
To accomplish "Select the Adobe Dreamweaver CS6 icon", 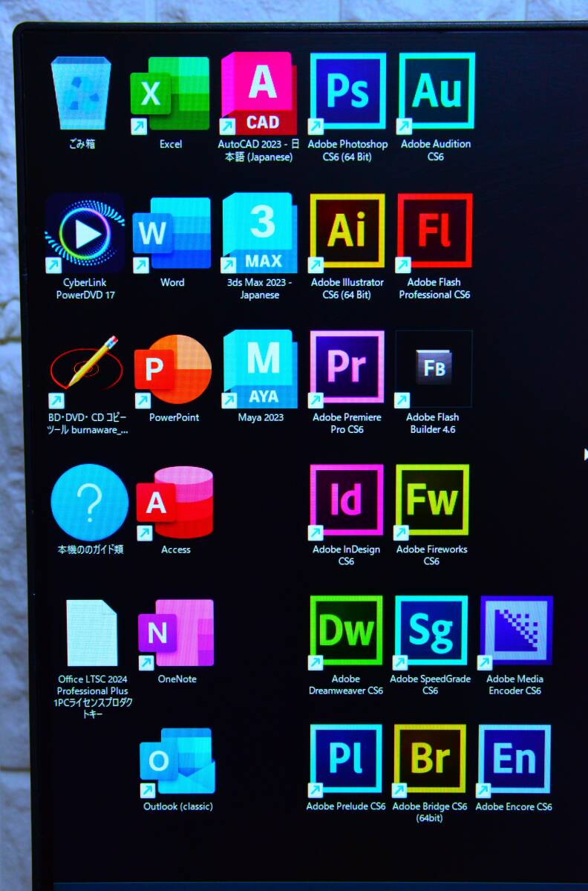I will click(346, 630).
